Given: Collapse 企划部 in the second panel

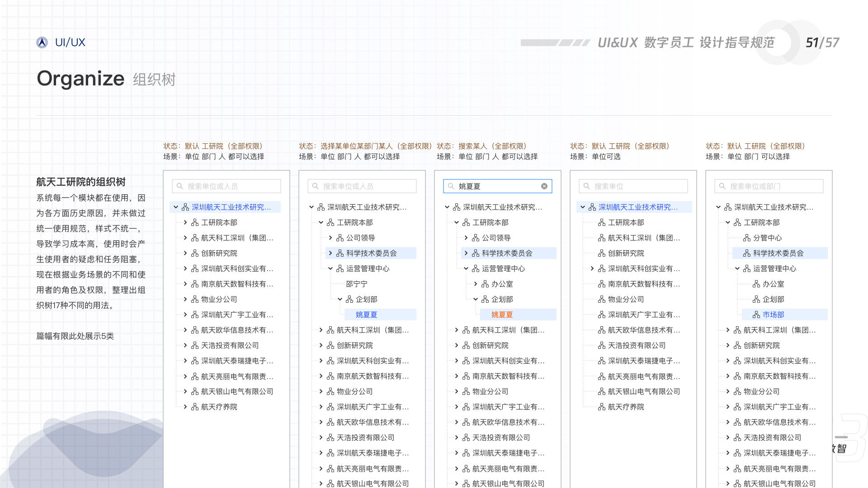Looking at the screenshot, I should 340,299.
